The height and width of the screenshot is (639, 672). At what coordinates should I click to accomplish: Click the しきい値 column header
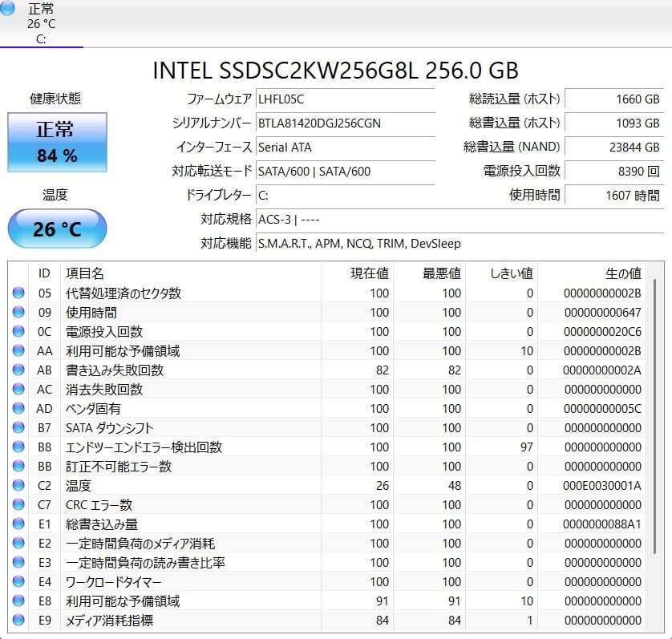[511, 273]
